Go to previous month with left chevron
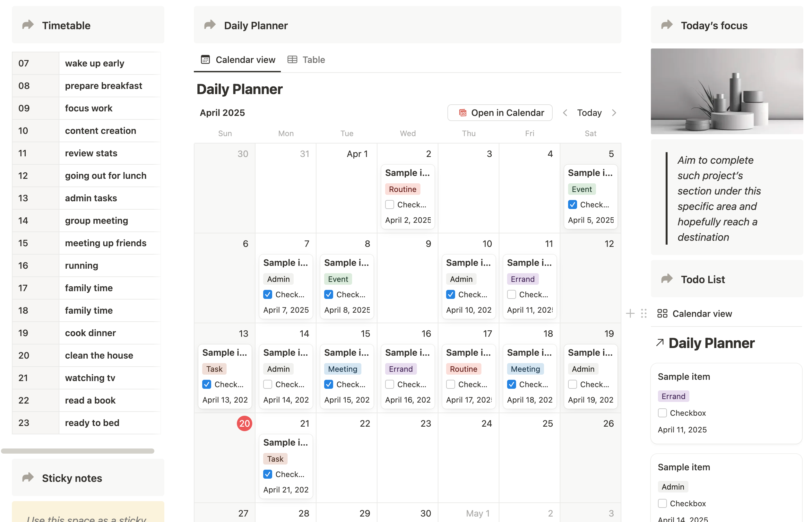This screenshot has height=522, width=812. (x=565, y=113)
